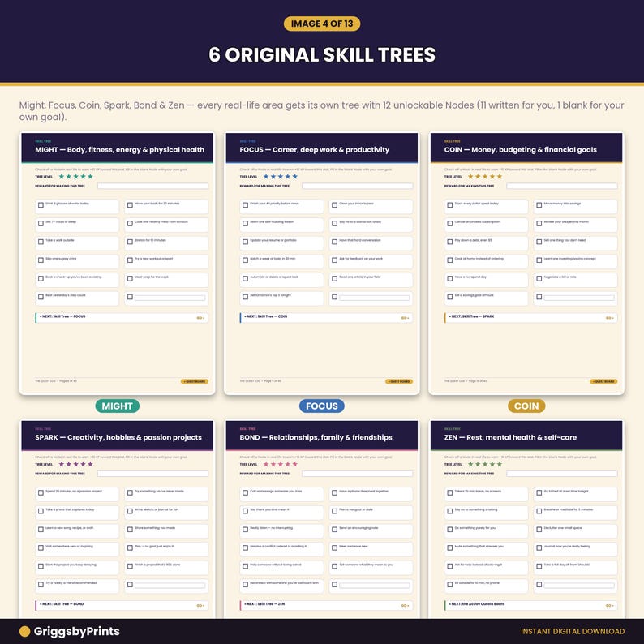This screenshot has height=644, width=644.
Task: Click the GriggsbyPrints brand name
Action: [77, 631]
